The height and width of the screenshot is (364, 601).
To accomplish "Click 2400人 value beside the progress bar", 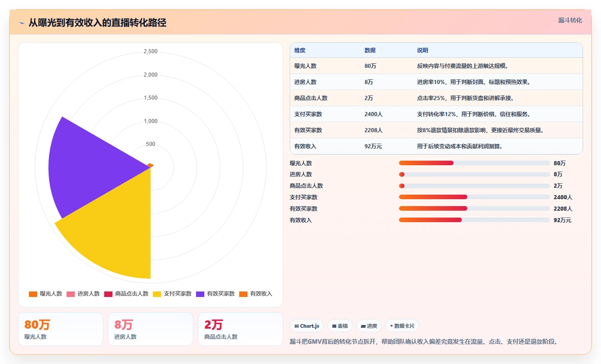I will [x=563, y=197].
